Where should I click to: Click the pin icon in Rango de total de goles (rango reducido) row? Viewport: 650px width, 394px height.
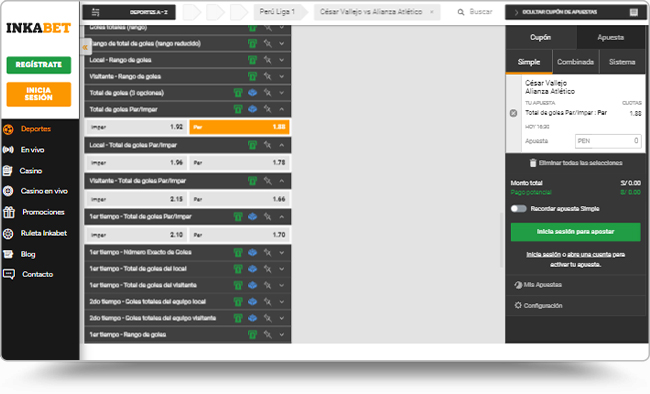coord(267,44)
